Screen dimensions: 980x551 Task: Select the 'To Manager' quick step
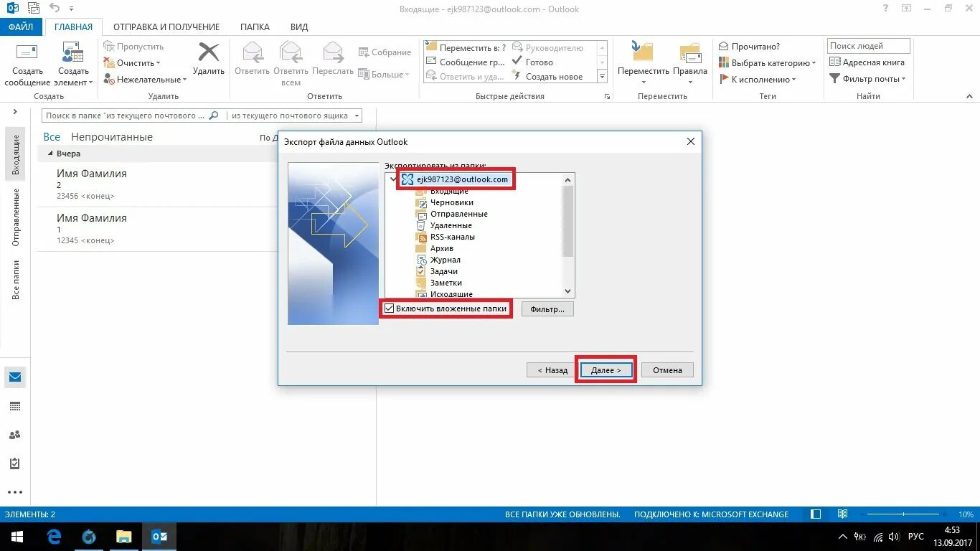coord(549,48)
